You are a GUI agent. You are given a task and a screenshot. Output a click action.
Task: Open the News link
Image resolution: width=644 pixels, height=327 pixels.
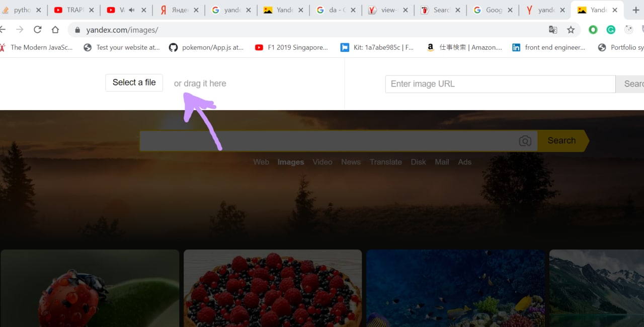pyautogui.click(x=351, y=162)
